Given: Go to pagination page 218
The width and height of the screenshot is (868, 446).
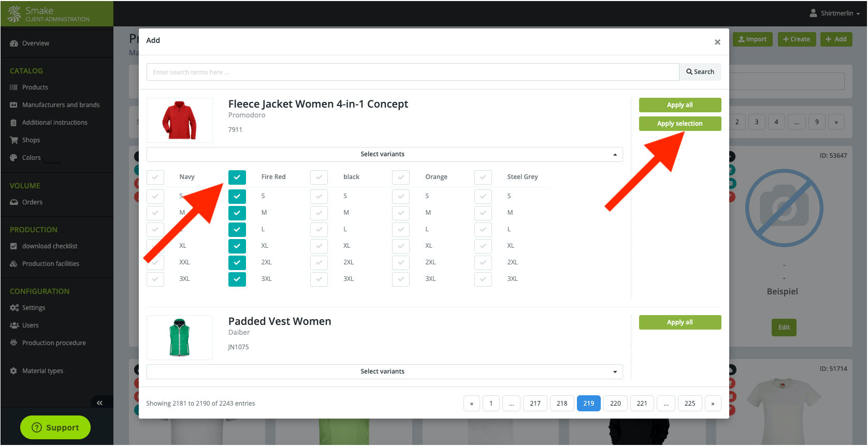Looking at the screenshot, I should pos(562,404).
